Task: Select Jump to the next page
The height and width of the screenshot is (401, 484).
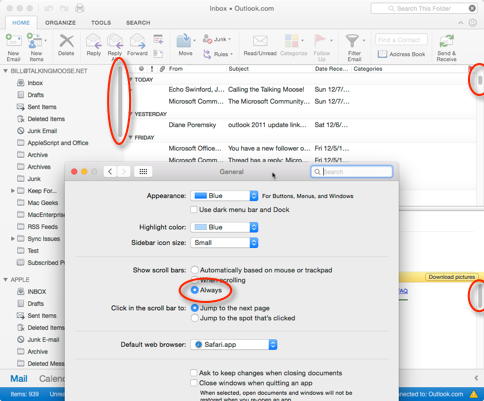Action: 195,308
